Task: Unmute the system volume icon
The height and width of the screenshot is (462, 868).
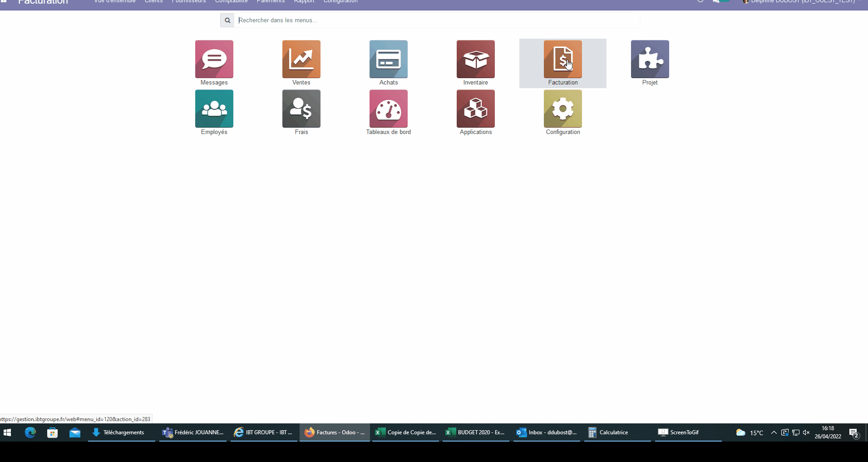Action: (x=806, y=432)
